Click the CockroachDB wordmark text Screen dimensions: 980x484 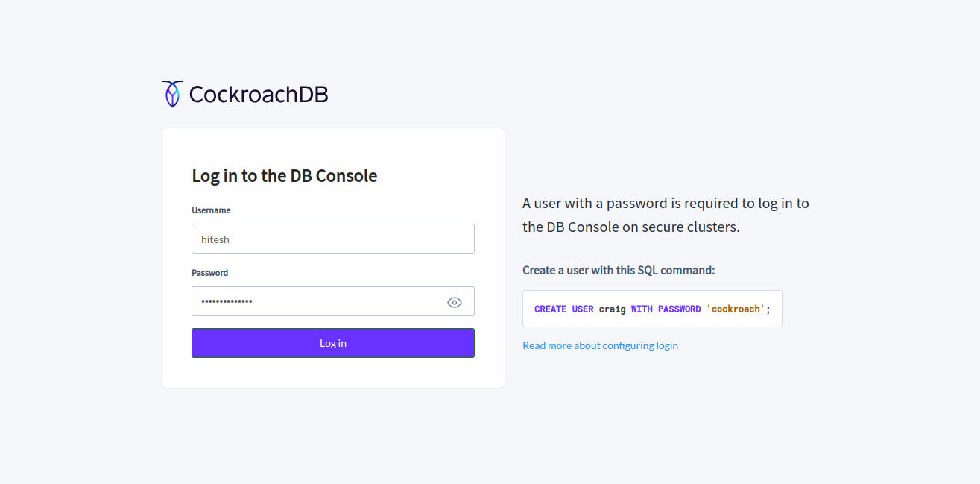click(258, 95)
